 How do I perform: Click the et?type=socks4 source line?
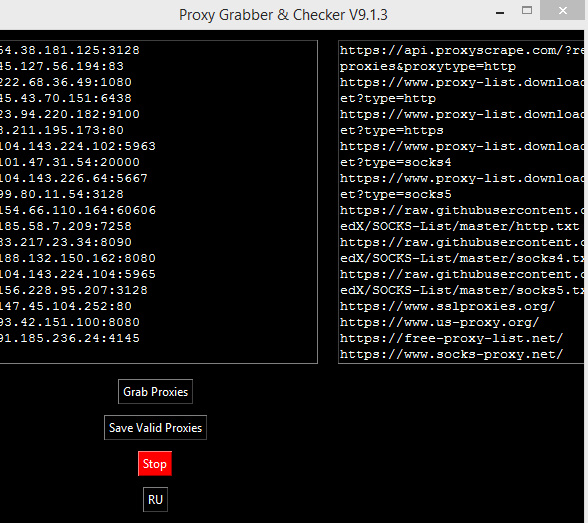tap(396, 162)
